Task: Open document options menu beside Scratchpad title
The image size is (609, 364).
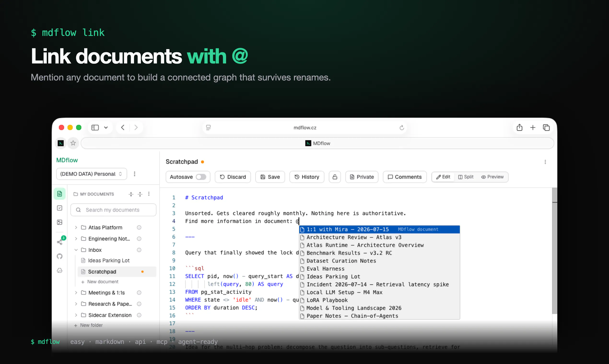Action: pos(545,162)
